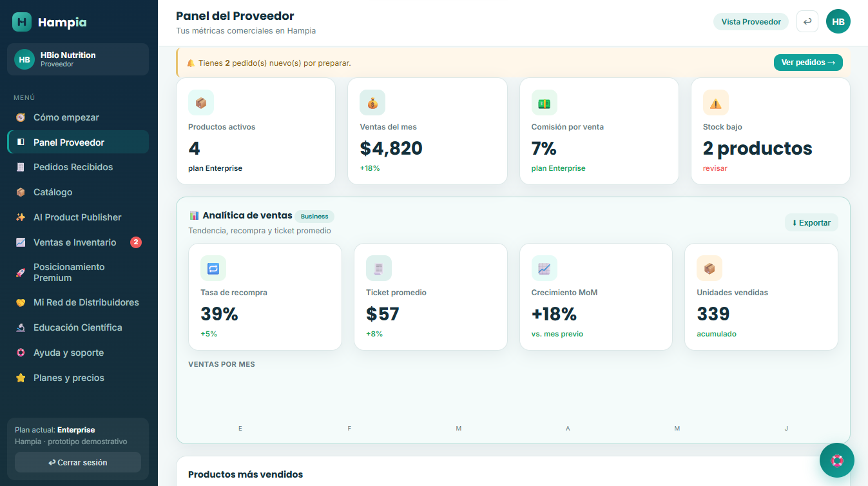Viewport: 868px width, 486px height.
Task: Open AI Product Publisher menu item
Action: coord(78,217)
